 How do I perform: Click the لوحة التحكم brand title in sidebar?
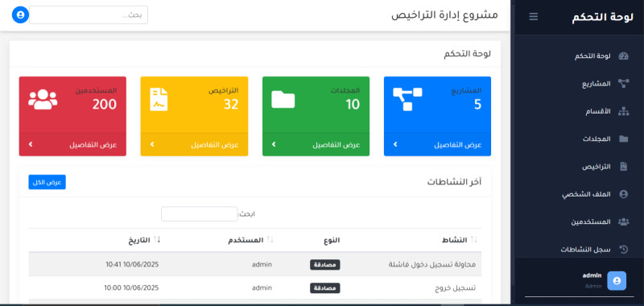602,17
